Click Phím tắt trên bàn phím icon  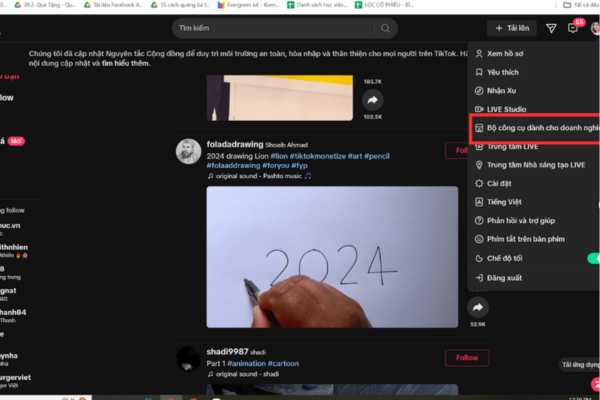point(479,239)
